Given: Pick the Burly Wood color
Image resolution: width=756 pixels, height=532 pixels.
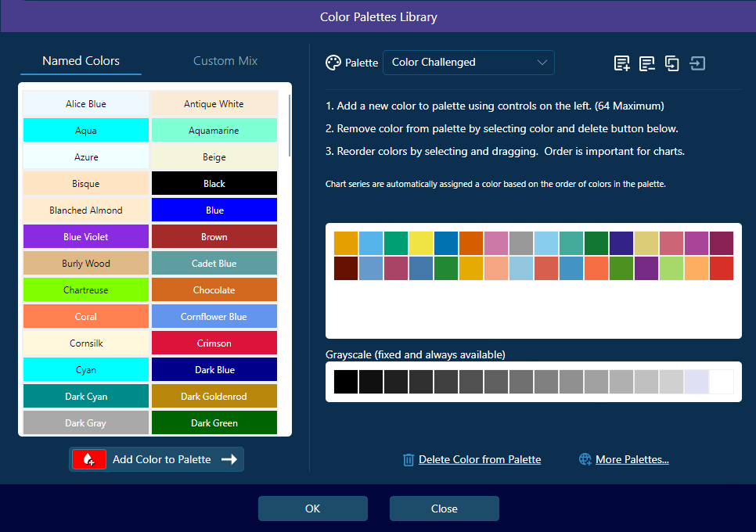Looking at the screenshot, I should click(x=86, y=263).
